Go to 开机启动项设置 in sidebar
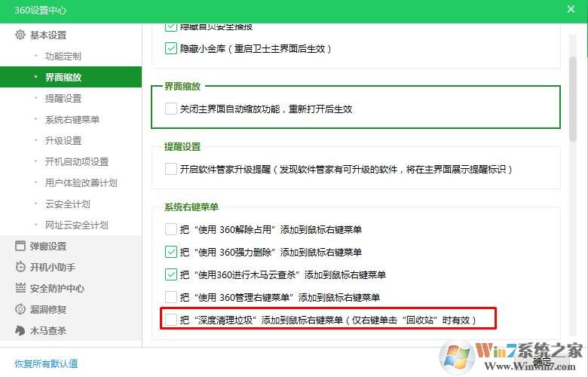This screenshot has height=377, width=588. click(77, 162)
